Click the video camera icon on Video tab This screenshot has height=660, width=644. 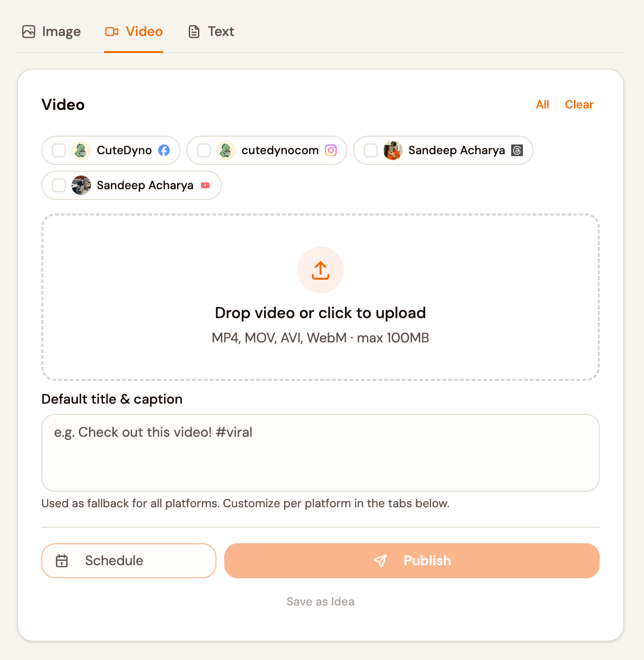point(112,31)
